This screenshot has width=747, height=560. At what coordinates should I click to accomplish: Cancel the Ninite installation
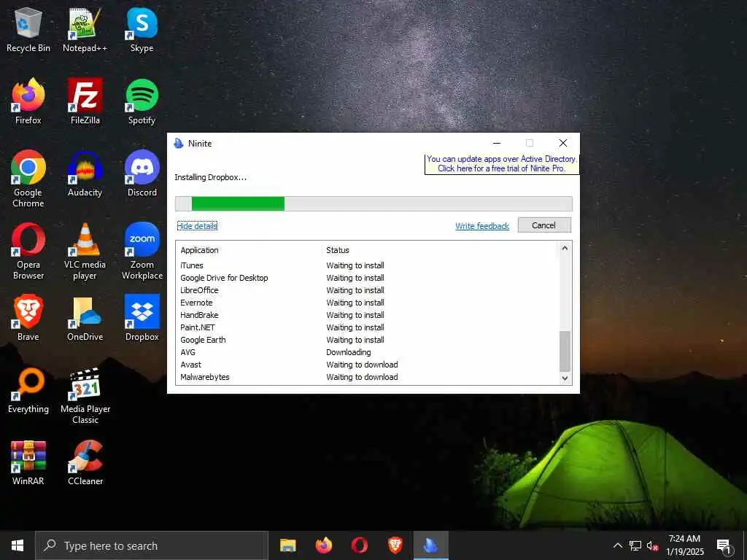coord(544,225)
